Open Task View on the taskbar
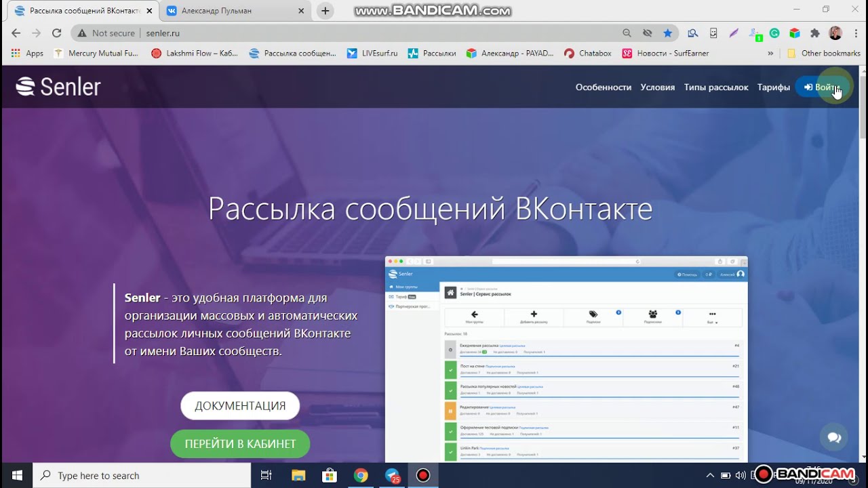This screenshot has height=488, width=868. click(266, 475)
